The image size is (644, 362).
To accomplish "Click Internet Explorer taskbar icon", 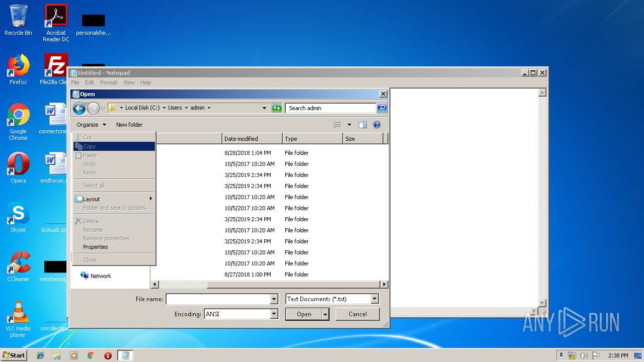I will click(40, 355).
